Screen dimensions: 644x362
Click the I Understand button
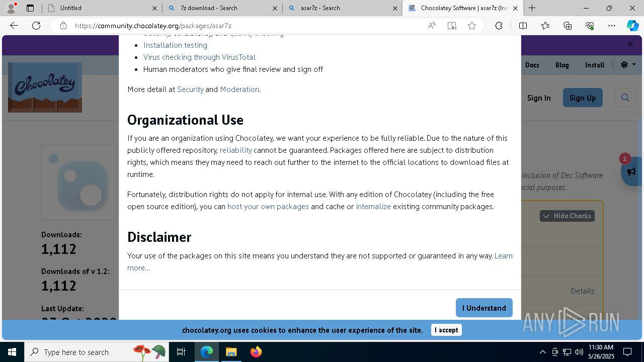(x=484, y=308)
